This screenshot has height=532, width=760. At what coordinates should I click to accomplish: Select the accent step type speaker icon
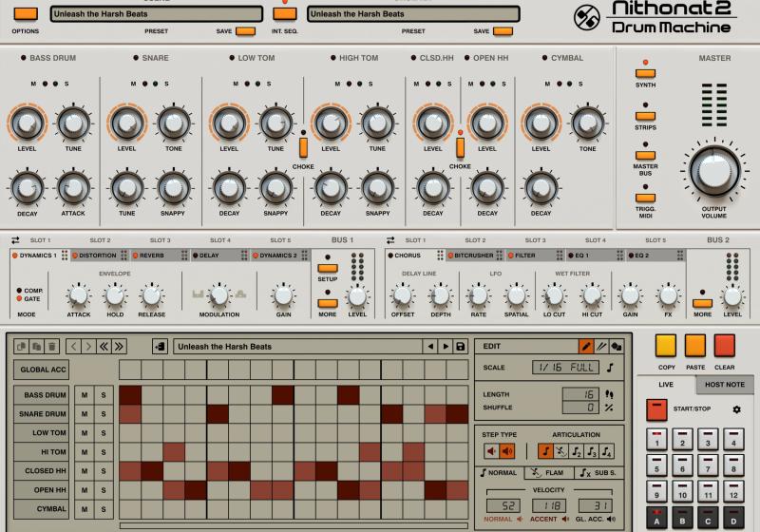click(508, 451)
